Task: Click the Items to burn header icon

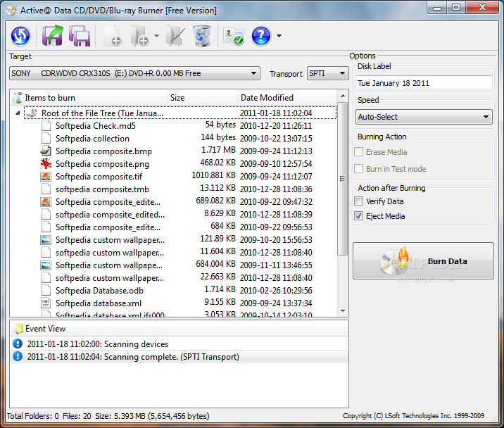Action: (18, 98)
